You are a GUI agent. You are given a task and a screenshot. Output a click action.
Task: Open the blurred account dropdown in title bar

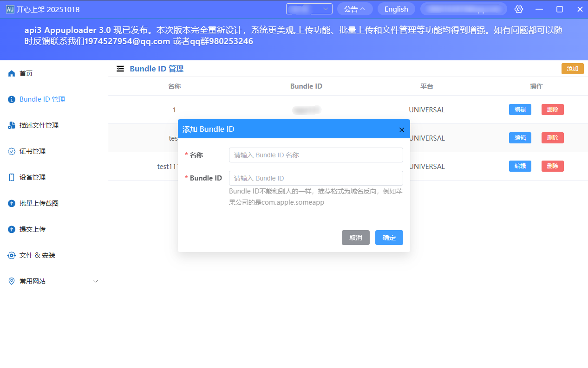[x=309, y=9]
